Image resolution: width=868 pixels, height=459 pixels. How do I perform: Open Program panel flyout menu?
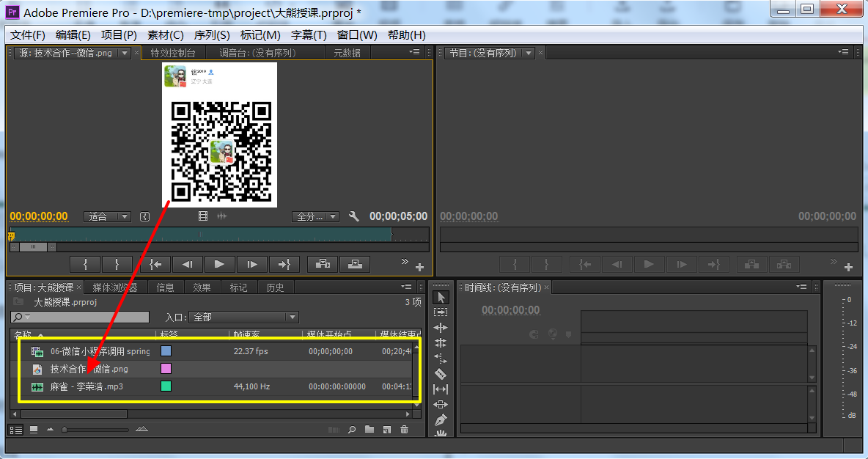[843, 52]
